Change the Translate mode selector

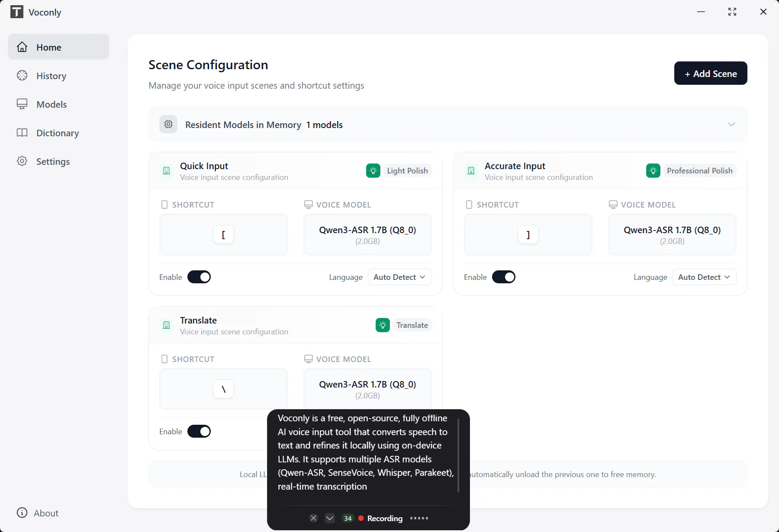pyautogui.click(x=412, y=325)
